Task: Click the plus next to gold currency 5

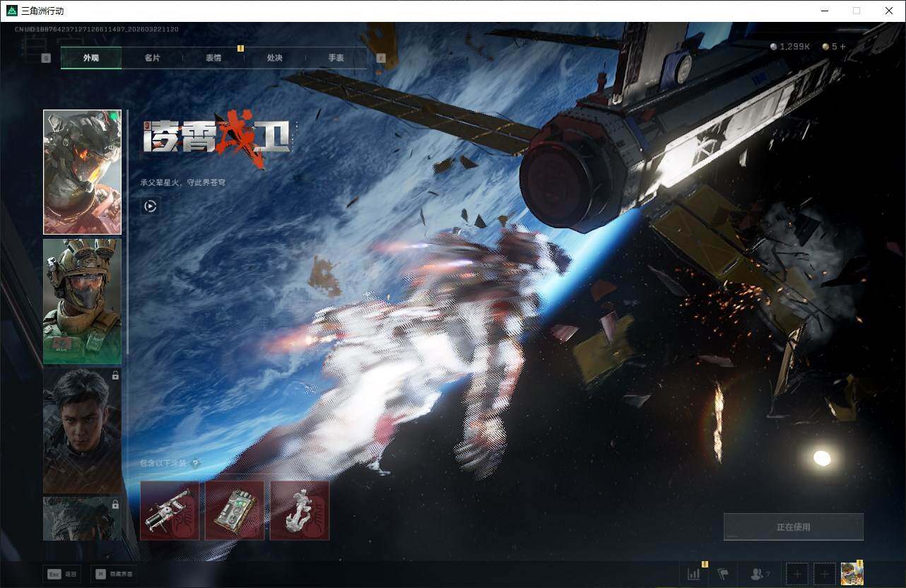Action: [x=842, y=47]
